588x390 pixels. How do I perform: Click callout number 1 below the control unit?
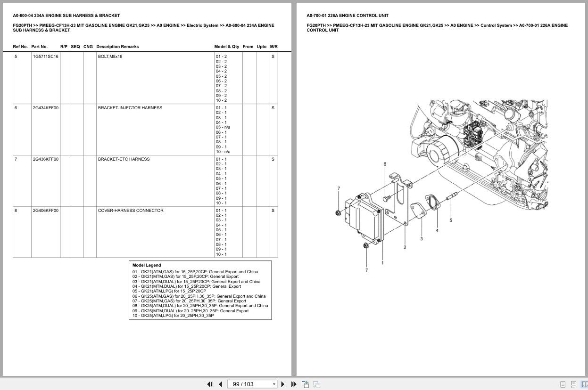382,263
